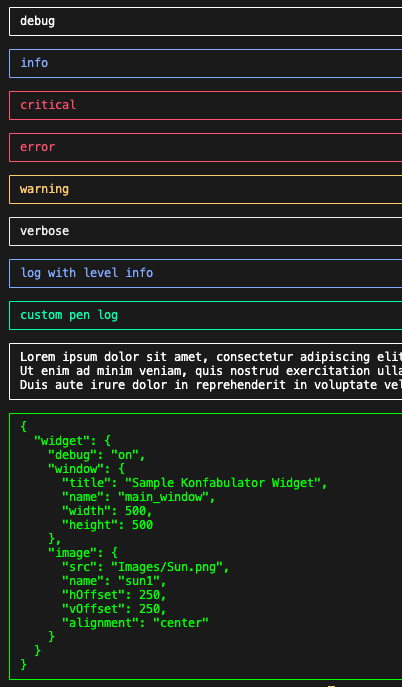Select the "Images/Sun.png" src value

pos(167,567)
